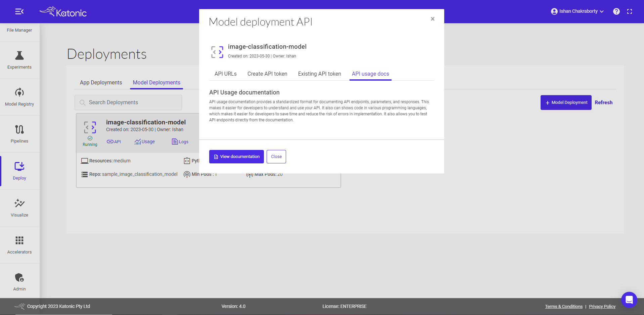Viewport: 644px width, 315px height.
Task: Open the Experiments flask icon
Action: click(19, 55)
